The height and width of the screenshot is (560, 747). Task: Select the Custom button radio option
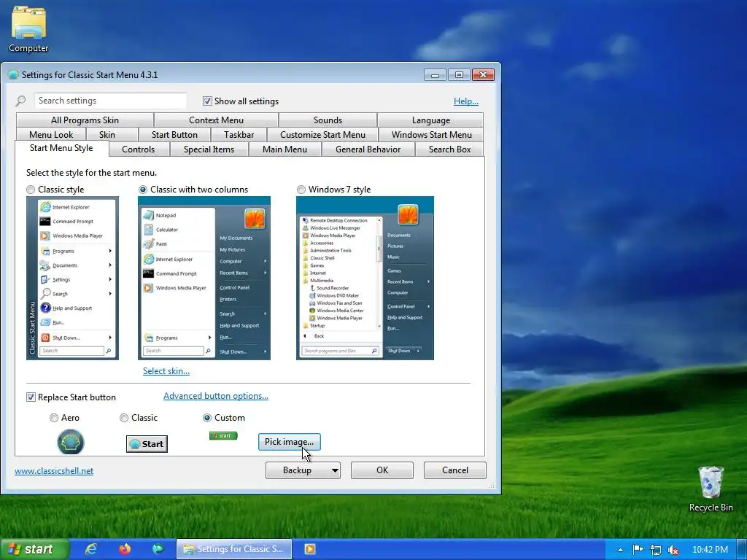(207, 418)
